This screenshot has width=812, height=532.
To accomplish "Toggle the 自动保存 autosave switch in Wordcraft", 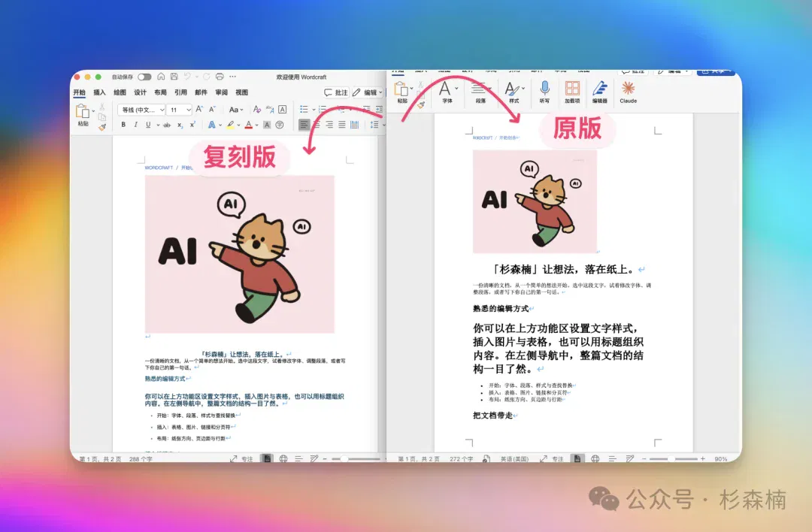I will point(144,77).
